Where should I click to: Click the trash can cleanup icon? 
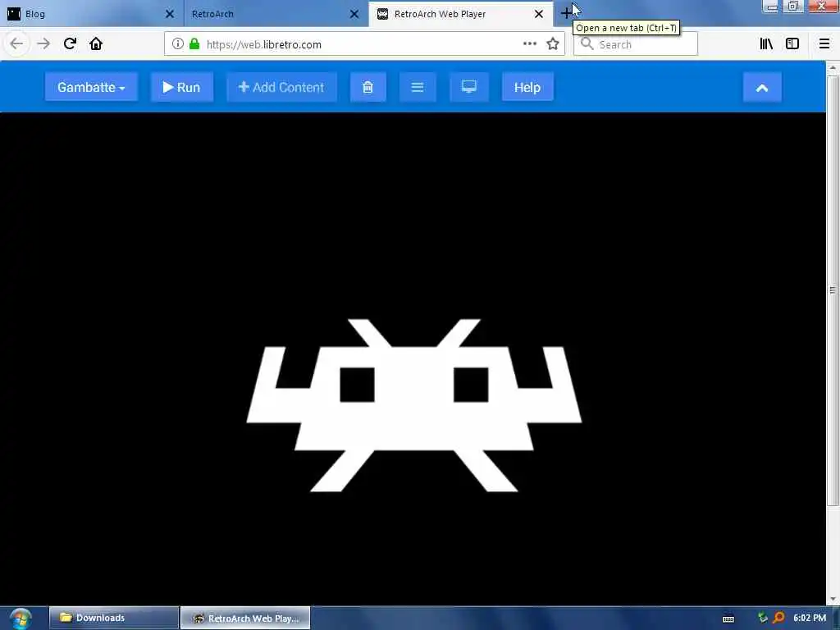point(368,87)
